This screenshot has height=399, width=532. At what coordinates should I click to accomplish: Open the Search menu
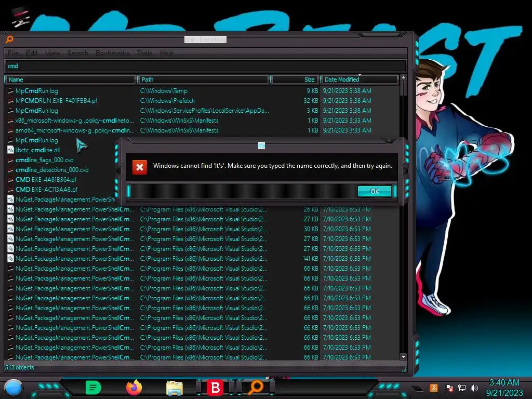coord(78,53)
